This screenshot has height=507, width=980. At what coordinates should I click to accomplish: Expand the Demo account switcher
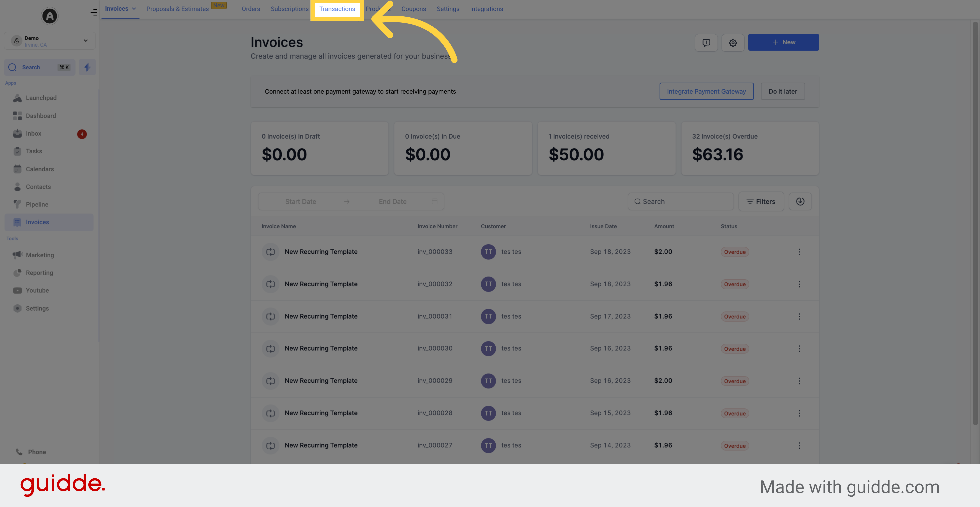49,41
